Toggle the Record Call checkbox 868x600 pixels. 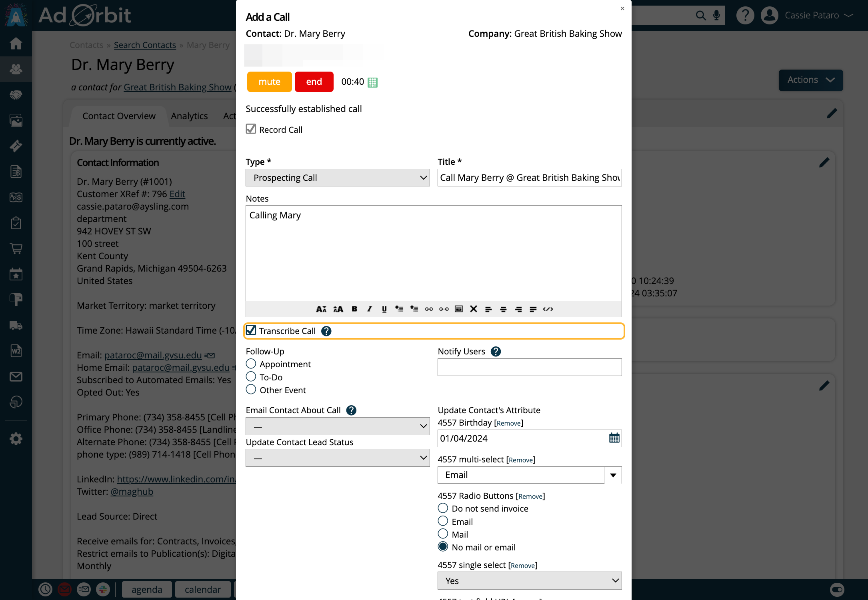251,129
